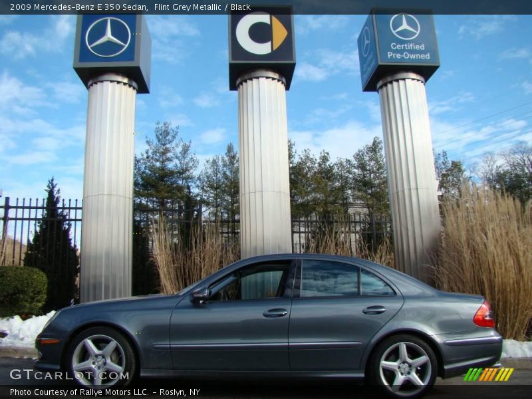Image resolution: width=532 pixels, height=399 pixels.
Task: Click the Mercedes-Benz star sign on the left pillar
Action: coord(108,37)
